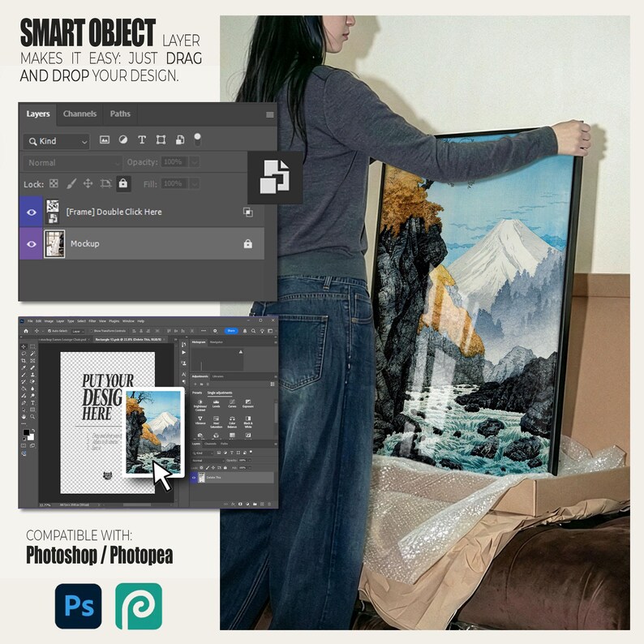Click the search magnifier in Photoshop top bar
The height and width of the screenshot is (644, 644).
tap(253, 331)
